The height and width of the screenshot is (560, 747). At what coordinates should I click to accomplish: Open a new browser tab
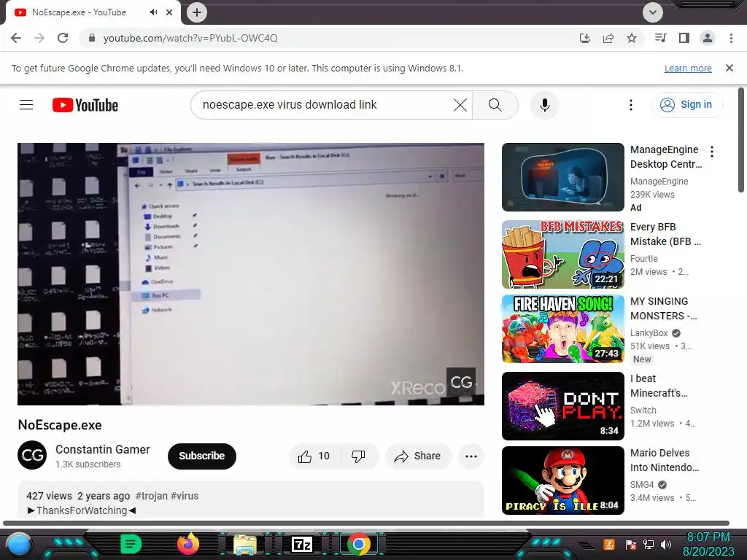(x=197, y=12)
